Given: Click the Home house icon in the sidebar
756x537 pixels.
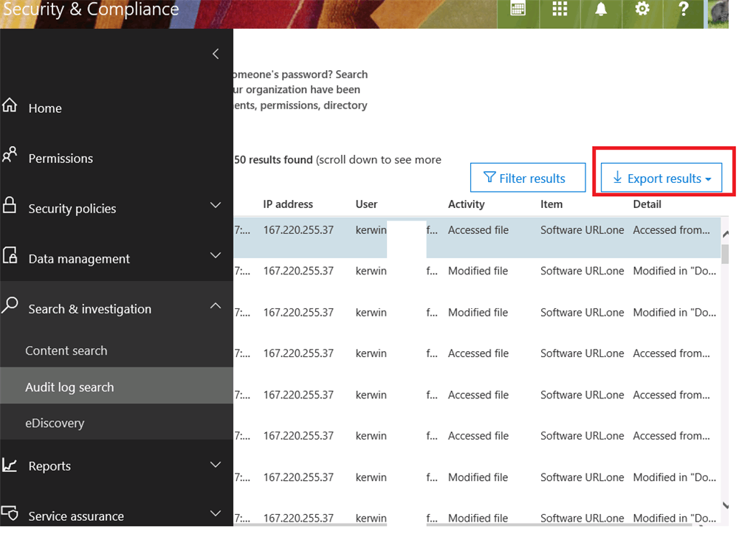Looking at the screenshot, I should pos(10,105).
